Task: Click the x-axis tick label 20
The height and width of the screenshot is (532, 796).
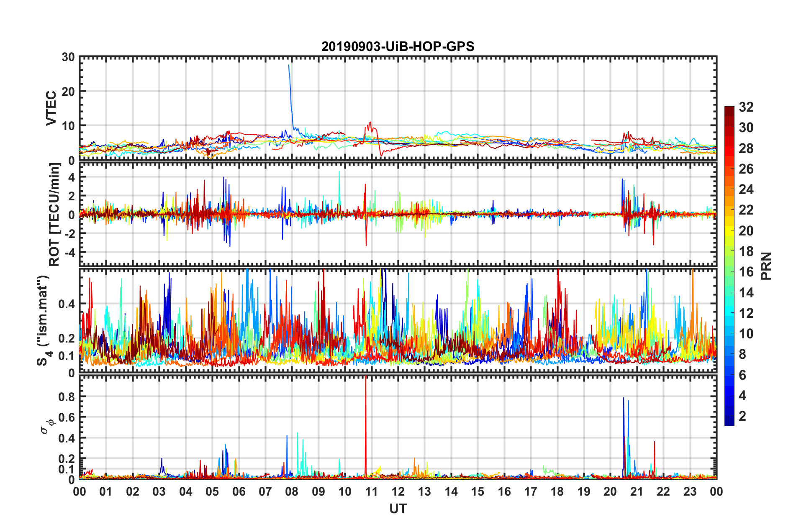Action: pyautogui.click(x=610, y=491)
